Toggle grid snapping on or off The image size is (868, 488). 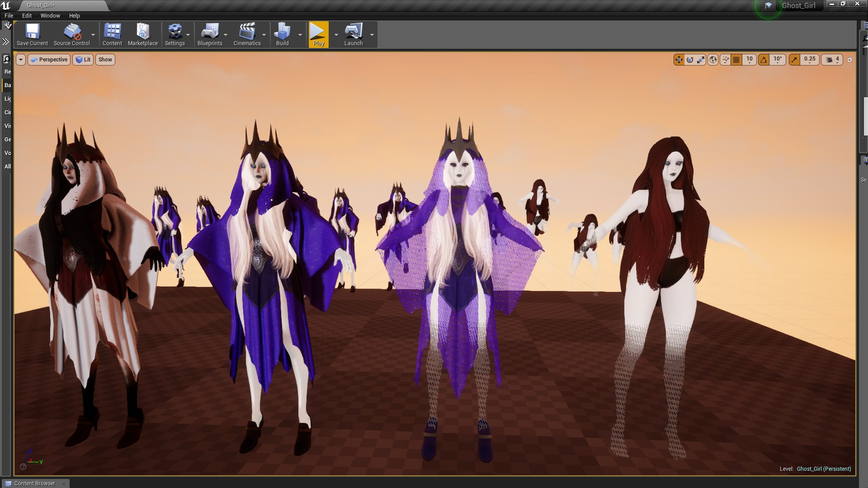click(736, 60)
